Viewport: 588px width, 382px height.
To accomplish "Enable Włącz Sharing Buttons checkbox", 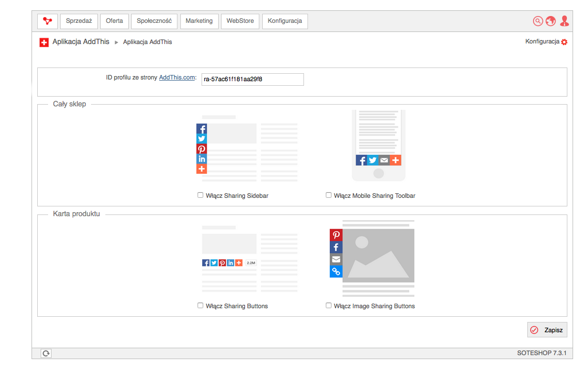I will point(200,305).
